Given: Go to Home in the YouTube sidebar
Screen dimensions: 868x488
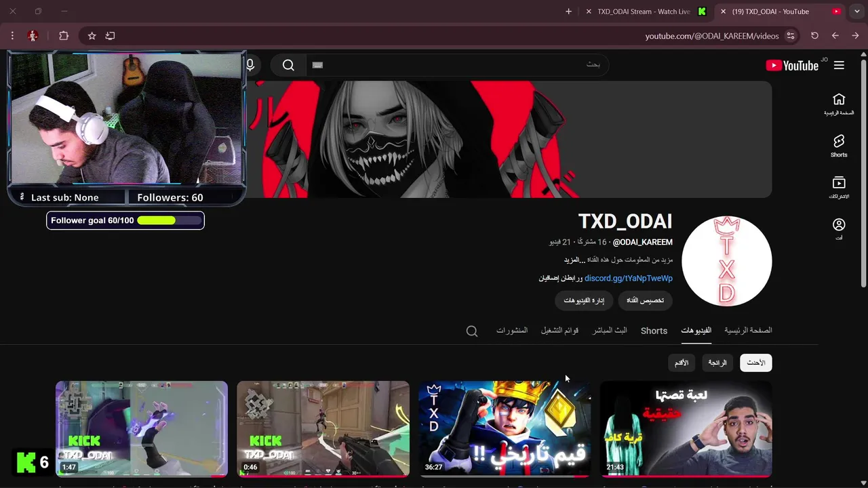Looking at the screenshot, I should (839, 104).
